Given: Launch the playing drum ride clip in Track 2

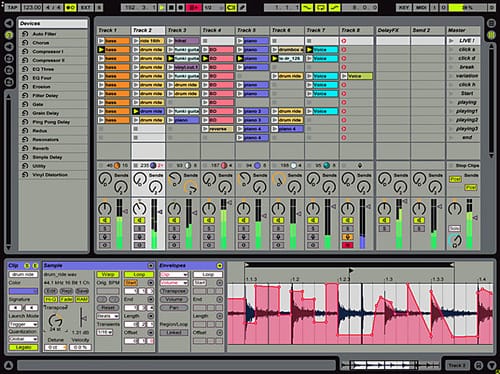Looking at the screenshot, I should point(148,111).
